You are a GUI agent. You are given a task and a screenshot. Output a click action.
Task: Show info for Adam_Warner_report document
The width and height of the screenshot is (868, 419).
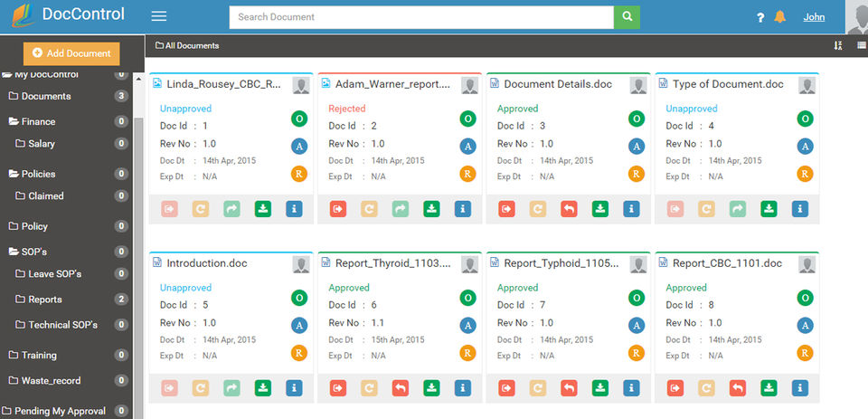(x=463, y=209)
